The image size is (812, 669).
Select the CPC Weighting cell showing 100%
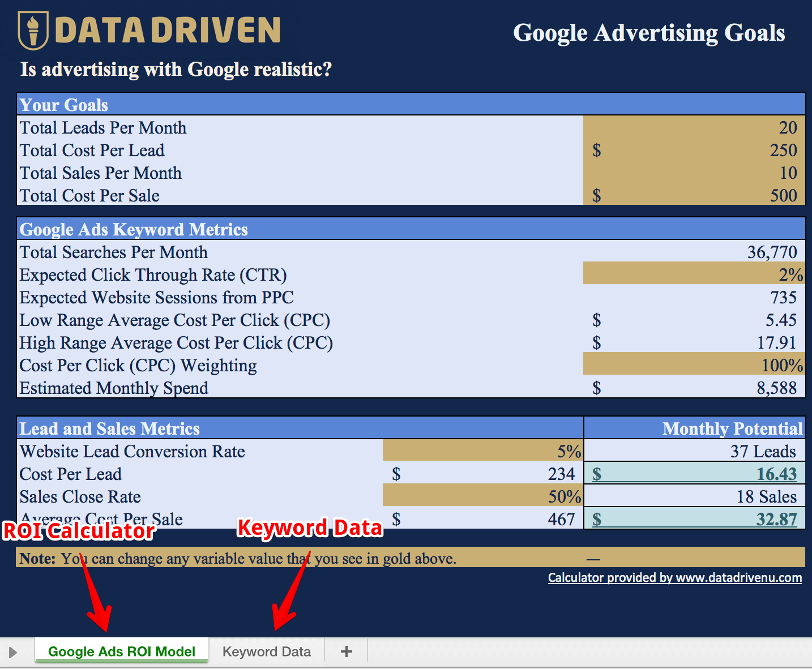[x=694, y=364]
